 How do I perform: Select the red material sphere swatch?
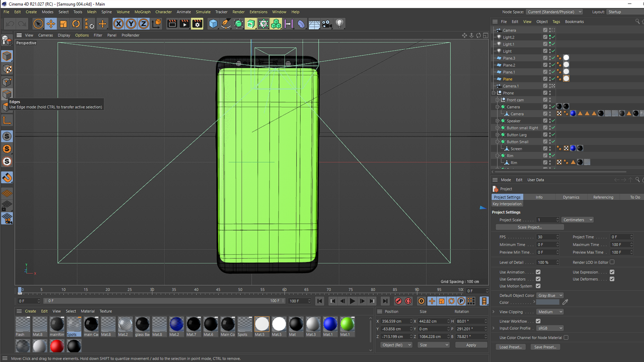[57, 346]
